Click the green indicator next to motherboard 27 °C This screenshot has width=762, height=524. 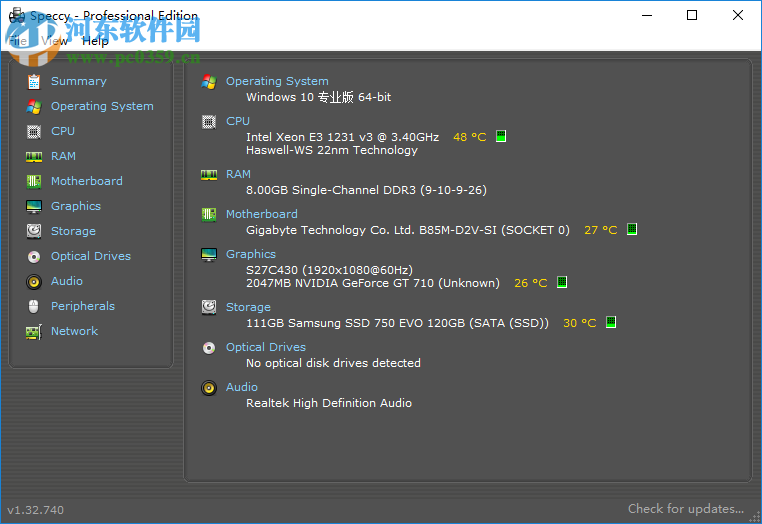632,229
